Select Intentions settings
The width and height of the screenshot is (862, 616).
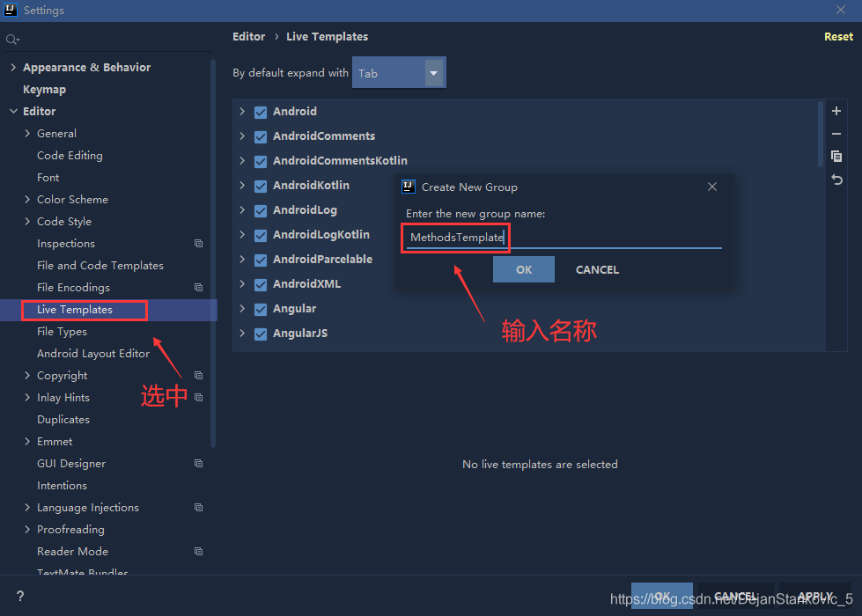[x=63, y=485]
